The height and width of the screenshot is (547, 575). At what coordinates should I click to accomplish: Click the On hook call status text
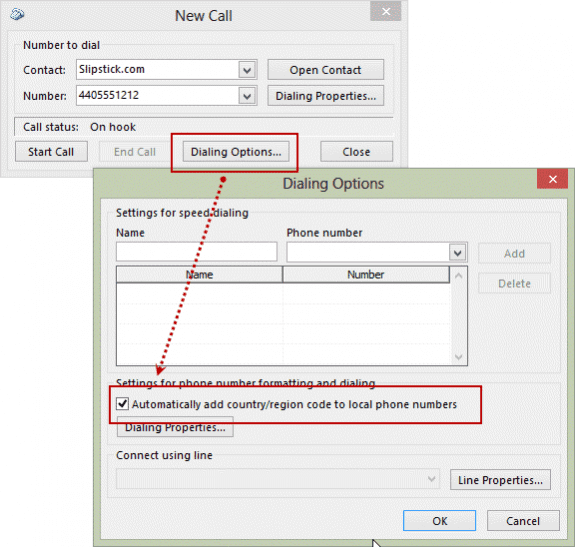[113, 127]
